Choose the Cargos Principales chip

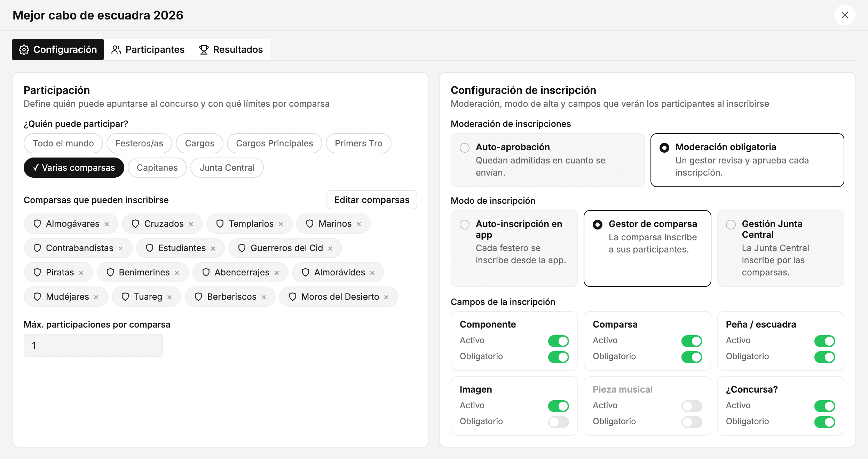click(275, 143)
